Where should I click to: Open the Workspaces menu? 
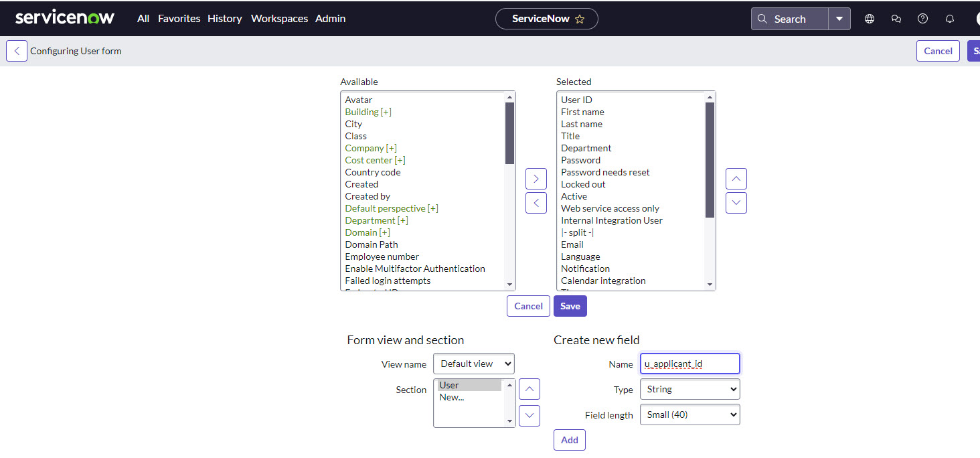[279, 19]
